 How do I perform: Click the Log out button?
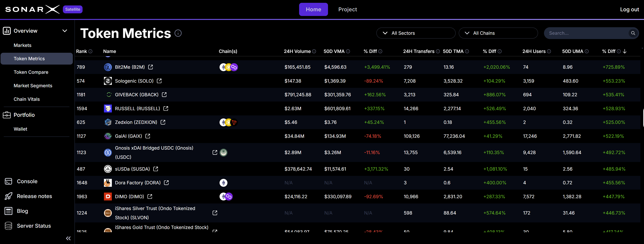coord(629,9)
